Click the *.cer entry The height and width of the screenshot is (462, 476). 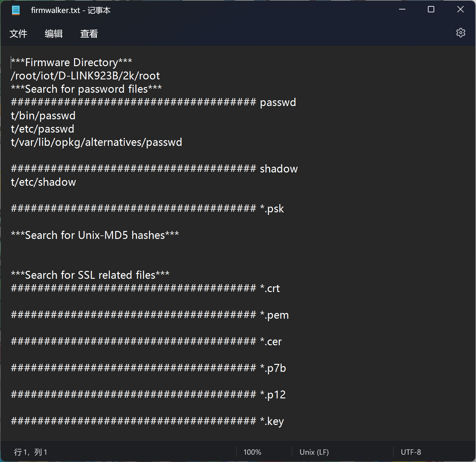(x=271, y=341)
